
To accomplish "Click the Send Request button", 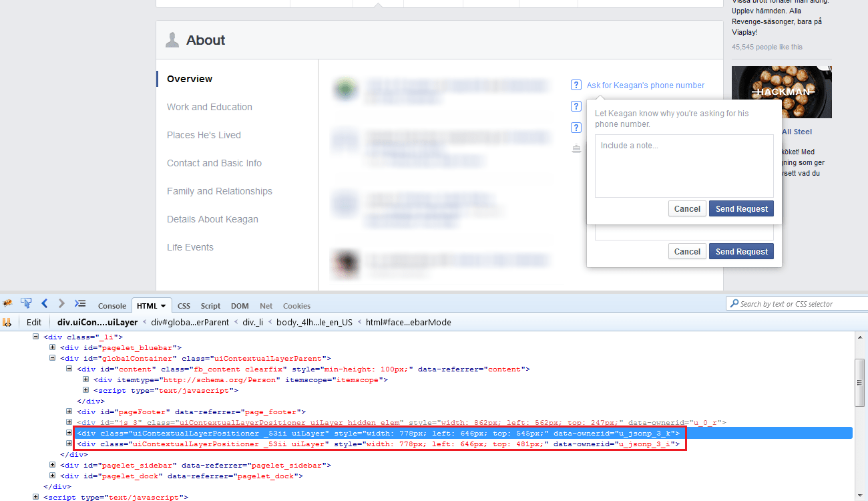I will (x=741, y=208).
